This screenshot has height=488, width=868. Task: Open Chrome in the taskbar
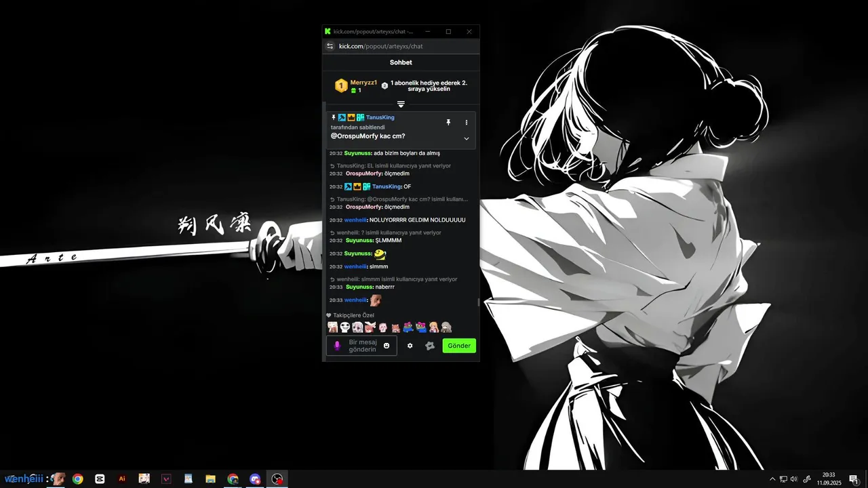[x=78, y=479]
